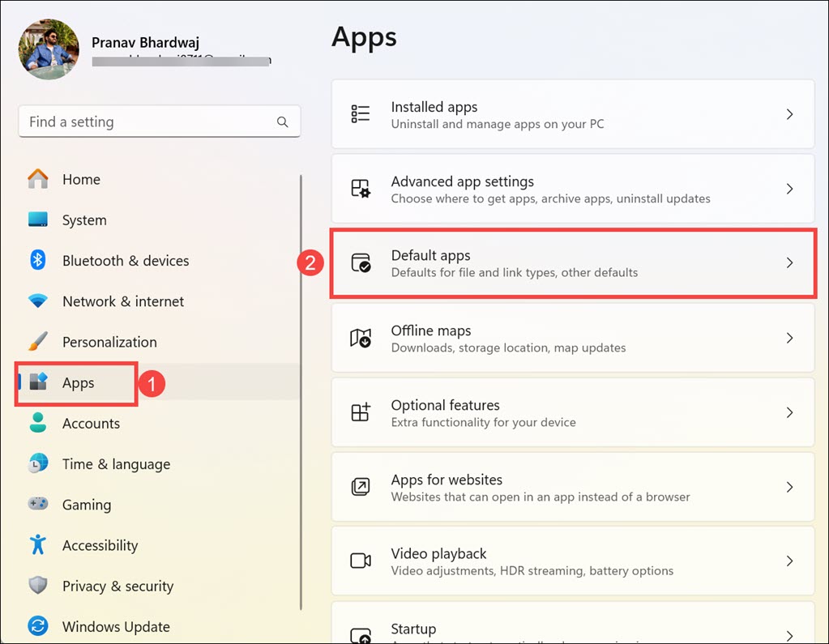The height and width of the screenshot is (644, 829).
Task: Open the Pranav Bhardwaj account link
Action: pyautogui.click(x=145, y=43)
